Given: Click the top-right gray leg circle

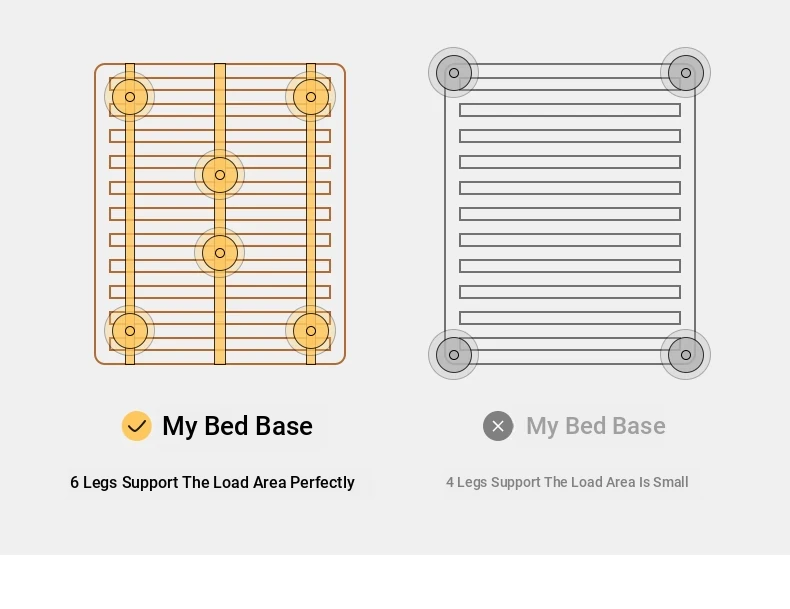Looking at the screenshot, I should (x=686, y=73).
